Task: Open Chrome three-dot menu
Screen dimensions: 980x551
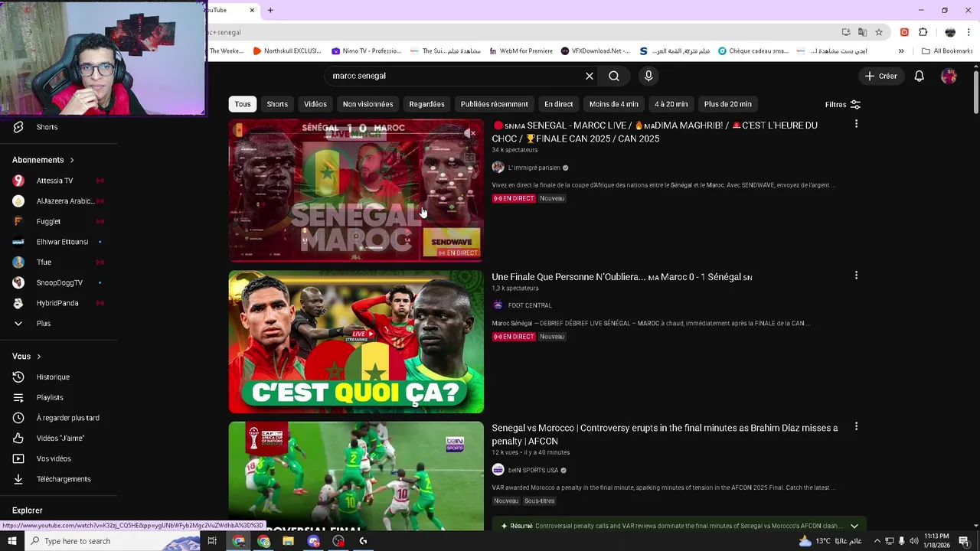Action: point(969,32)
